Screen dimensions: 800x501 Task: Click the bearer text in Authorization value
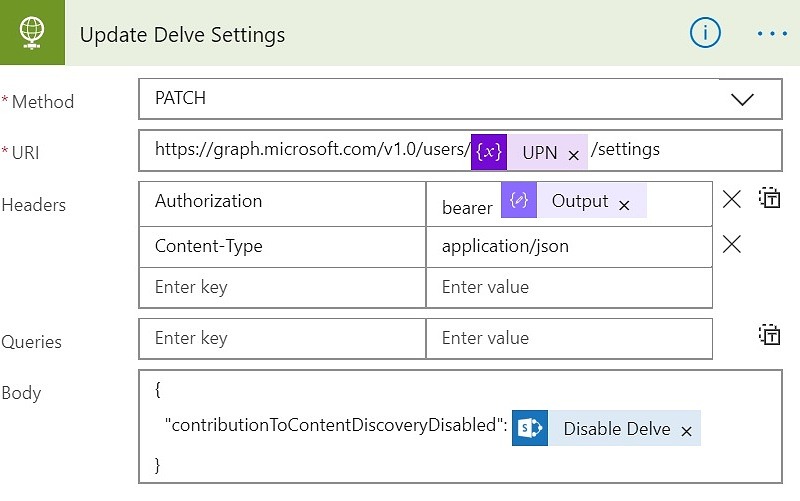(467, 208)
